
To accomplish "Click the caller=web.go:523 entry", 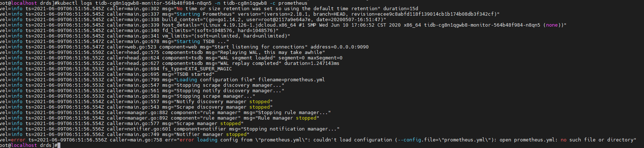I will [x=131, y=47].
